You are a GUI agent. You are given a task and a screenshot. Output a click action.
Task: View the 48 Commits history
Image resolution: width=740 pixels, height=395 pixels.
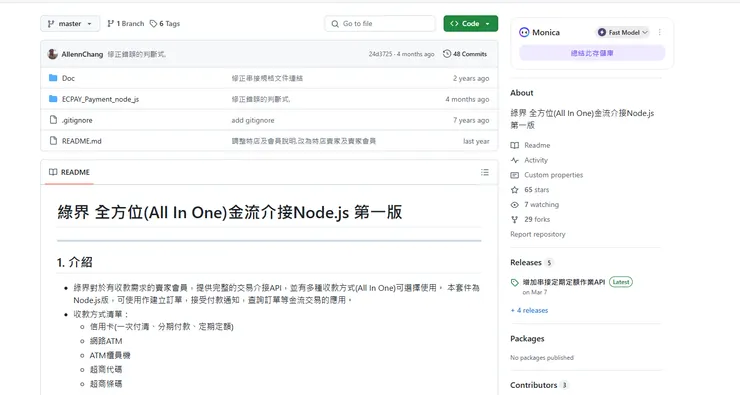pos(465,54)
